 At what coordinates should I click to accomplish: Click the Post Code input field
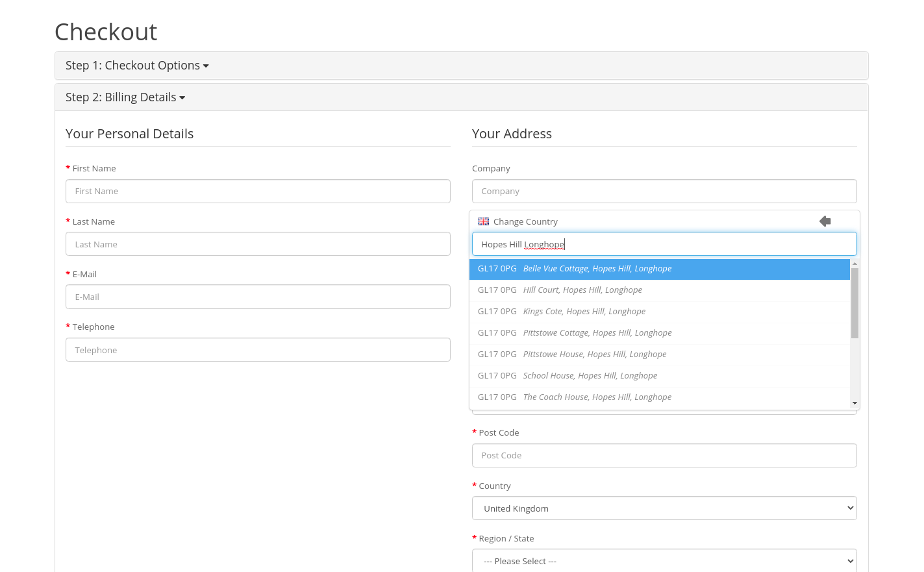coord(664,456)
